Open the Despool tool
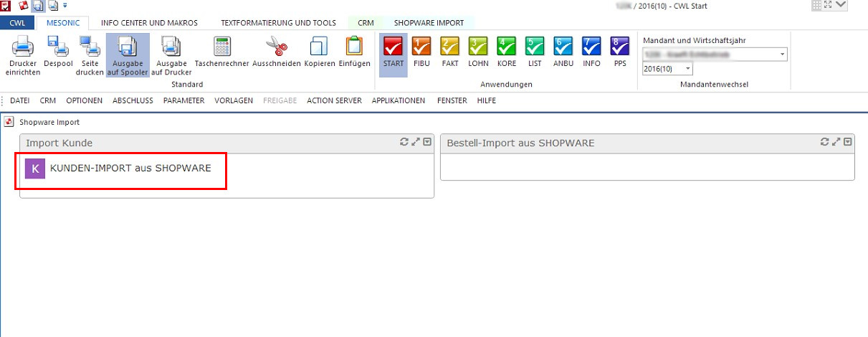The image size is (868, 337). (57, 47)
